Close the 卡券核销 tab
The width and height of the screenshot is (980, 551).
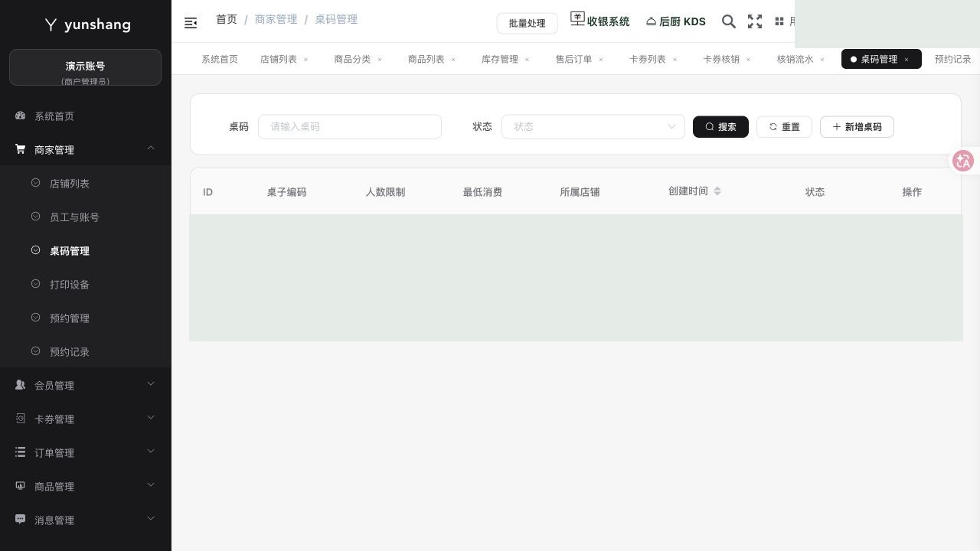[749, 59]
